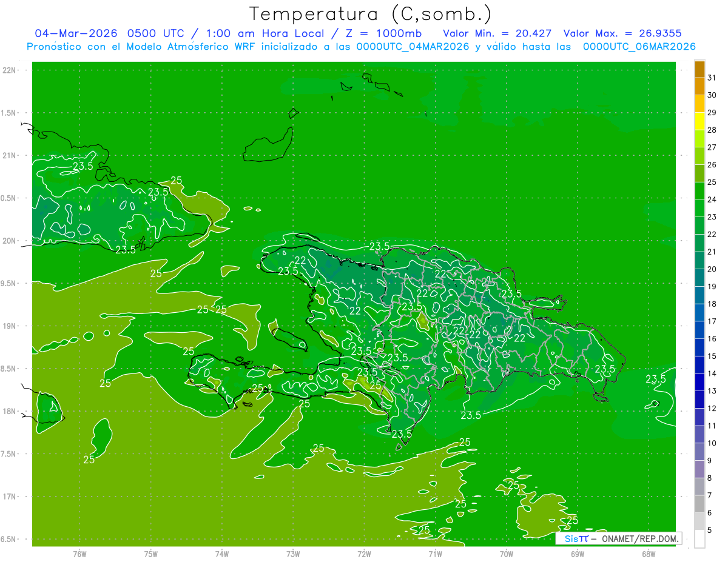
Task: Click the Temperatura (C,somb.) title
Action: tap(371, 13)
